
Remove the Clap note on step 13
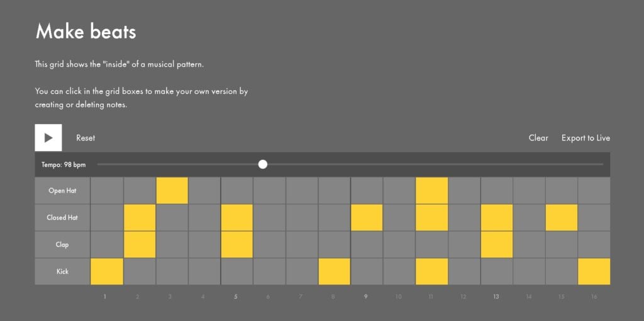pyautogui.click(x=497, y=244)
